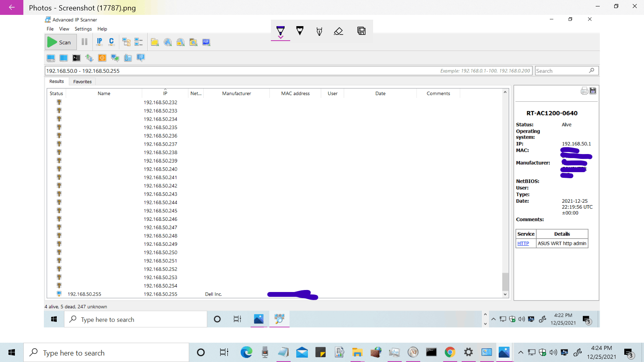Click the text chat bubbles icon

coord(115,58)
